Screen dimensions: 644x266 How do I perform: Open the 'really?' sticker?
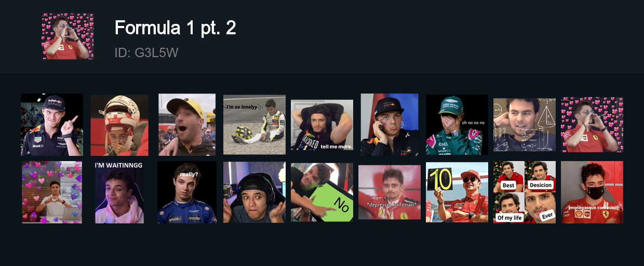point(187,192)
